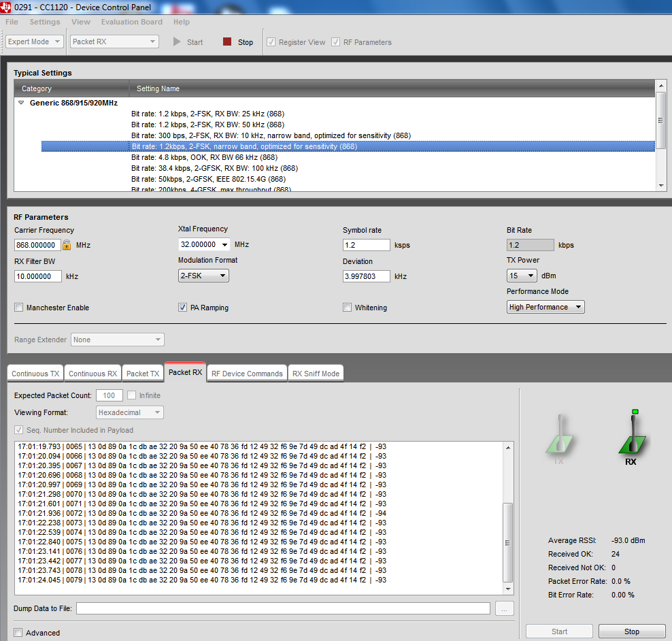Viewport: 672px width, 641px height.
Task: Click the Typical Settings scroll down arrow
Action: 661,186
